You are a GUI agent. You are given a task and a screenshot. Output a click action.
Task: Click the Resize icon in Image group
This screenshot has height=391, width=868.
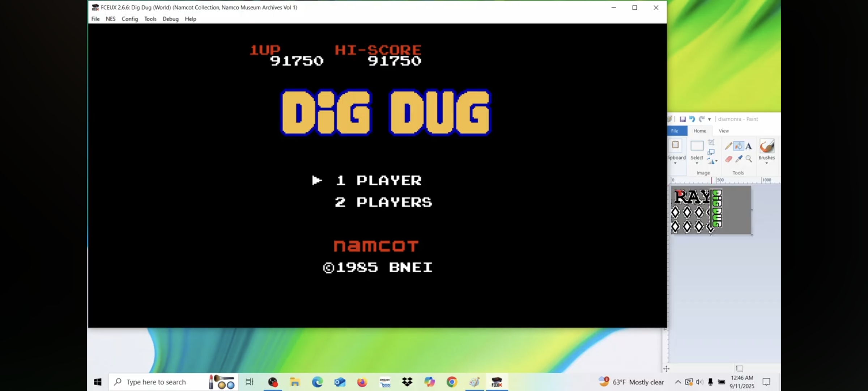click(711, 152)
